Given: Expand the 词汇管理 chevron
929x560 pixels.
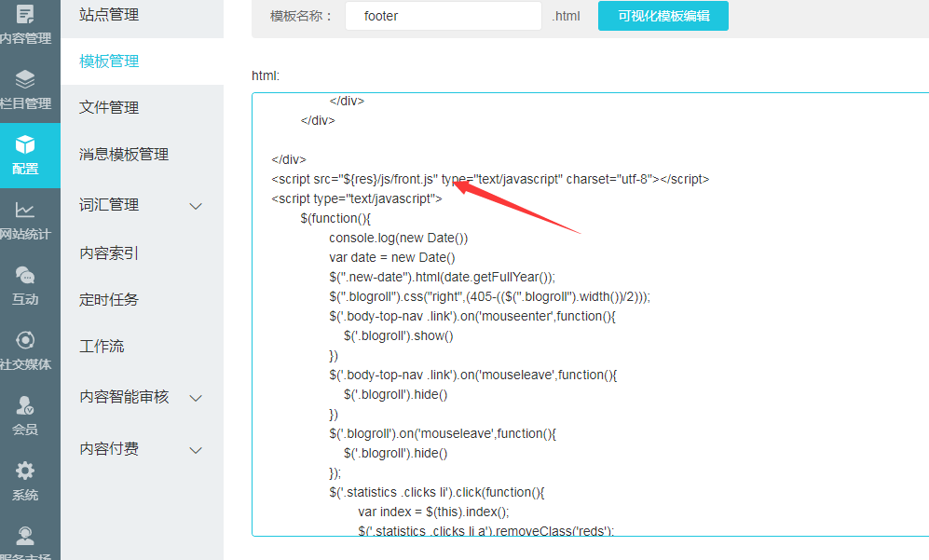Looking at the screenshot, I should pos(196,206).
